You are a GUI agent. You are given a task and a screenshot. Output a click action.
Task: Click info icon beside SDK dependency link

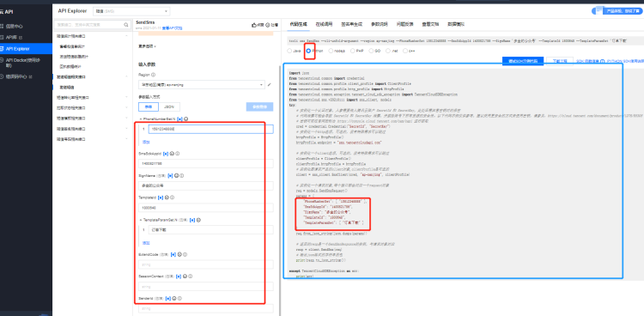pyautogui.click(x=603, y=61)
